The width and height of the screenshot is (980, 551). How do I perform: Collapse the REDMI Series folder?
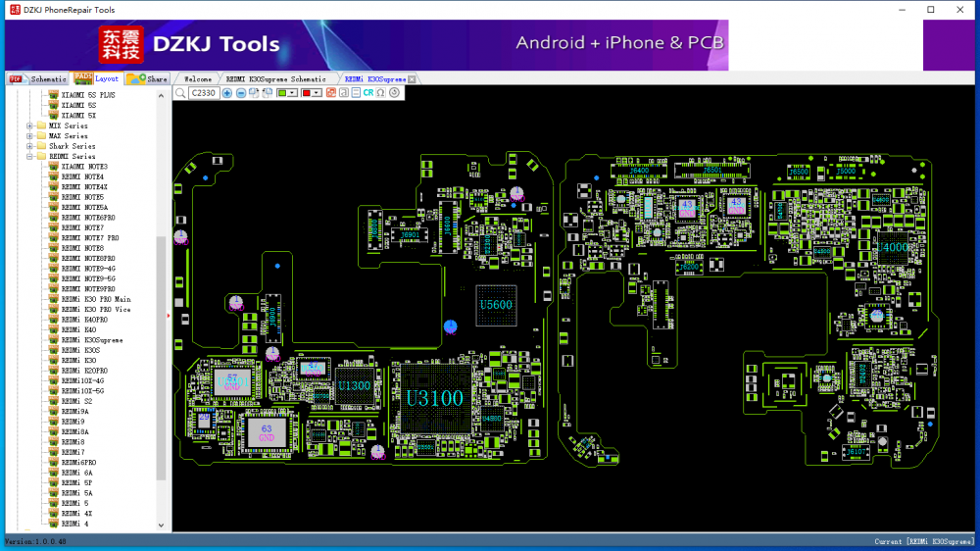click(29, 156)
